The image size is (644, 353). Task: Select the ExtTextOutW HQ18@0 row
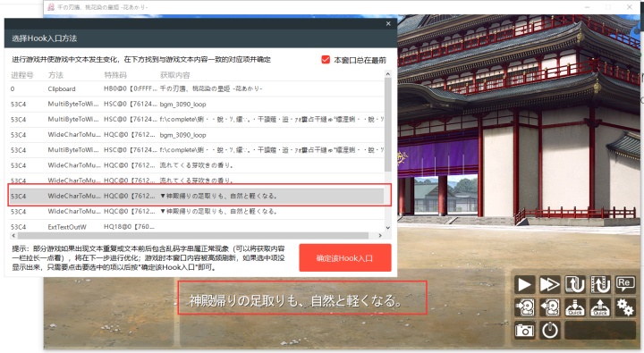[x=197, y=227]
